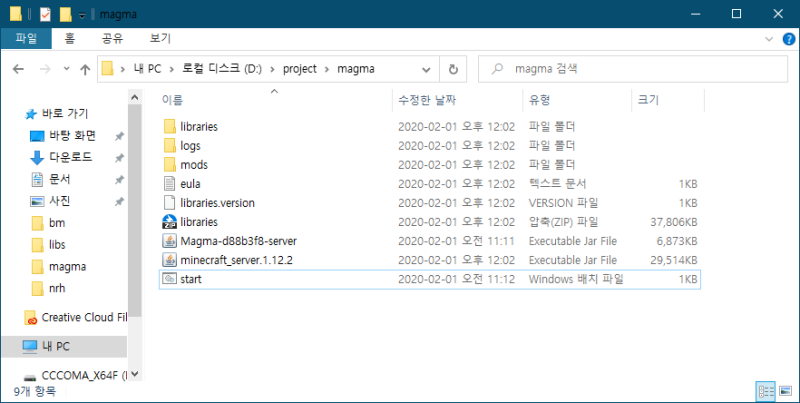
Task: Click the Magma-d88b3f8-server jar icon
Action: click(x=169, y=241)
